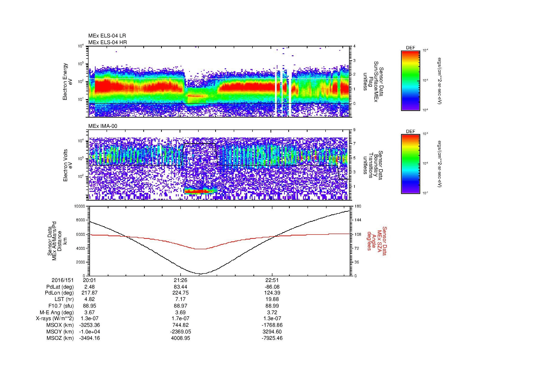The width and height of the screenshot is (555, 392).
Task: Click the 'F10.7 (sfu)' row label
Action: point(61,306)
